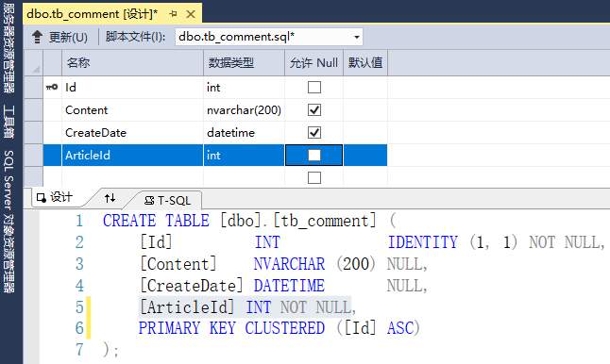Uncheck Allow Null for CreateDate row
Viewport: 610px width, 364px height.
pyautogui.click(x=314, y=132)
